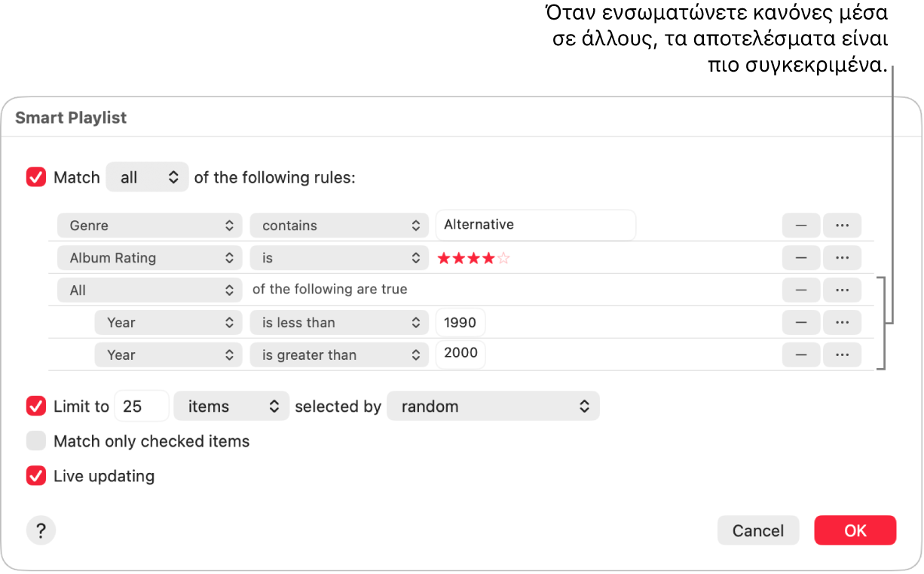Open the Match all/any dropdown
Screen dimensions: 924x574
tap(147, 178)
